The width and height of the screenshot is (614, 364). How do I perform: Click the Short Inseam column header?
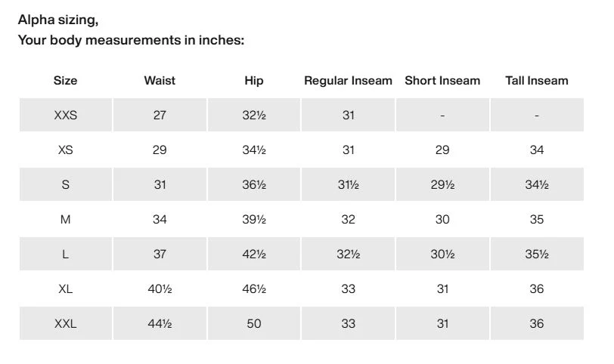pos(442,81)
